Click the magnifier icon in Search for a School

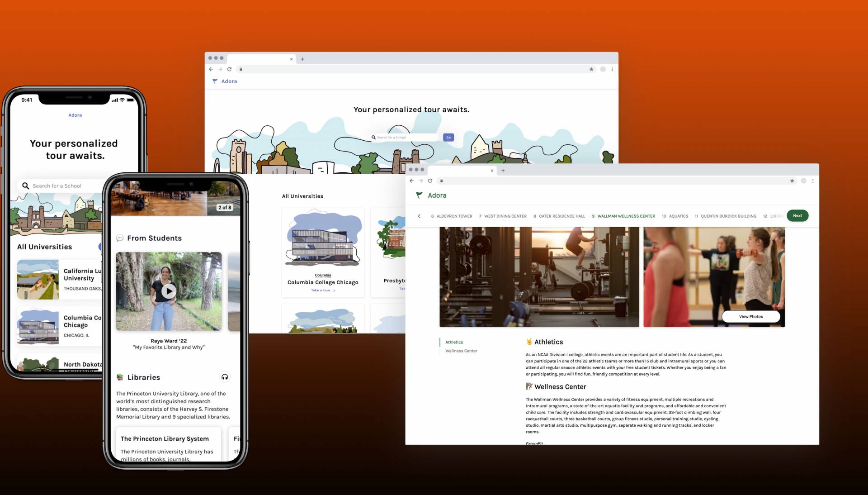point(25,186)
